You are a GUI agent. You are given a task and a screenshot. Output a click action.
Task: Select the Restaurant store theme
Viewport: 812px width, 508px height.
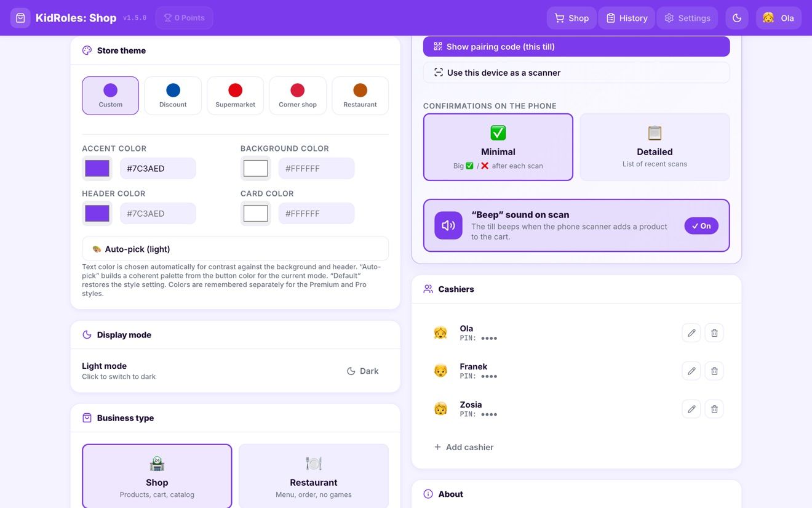click(360, 95)
